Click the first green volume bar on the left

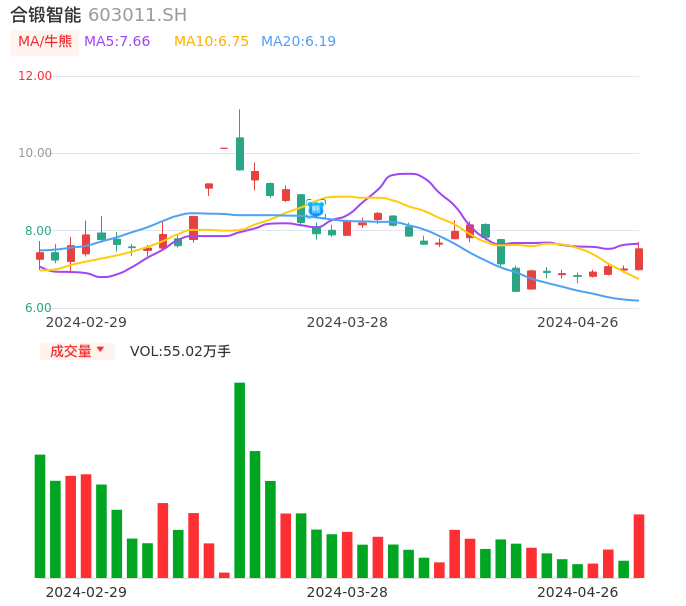tap(40, 516)
